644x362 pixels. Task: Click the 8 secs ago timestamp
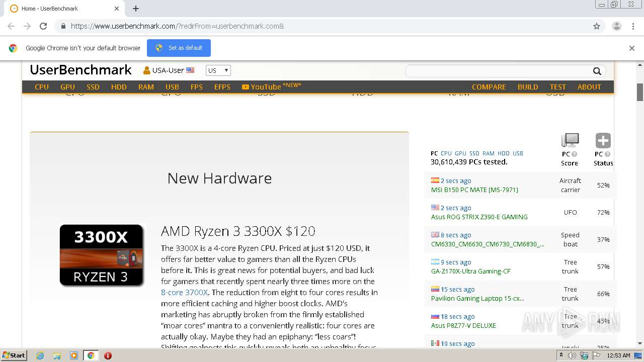(456, 235)
